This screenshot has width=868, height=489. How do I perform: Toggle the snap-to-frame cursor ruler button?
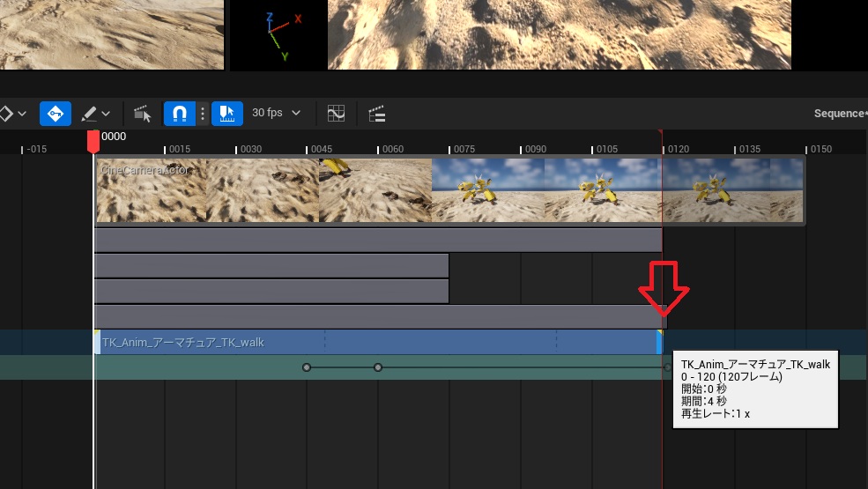pyautogui.click(x=227, y=114)
